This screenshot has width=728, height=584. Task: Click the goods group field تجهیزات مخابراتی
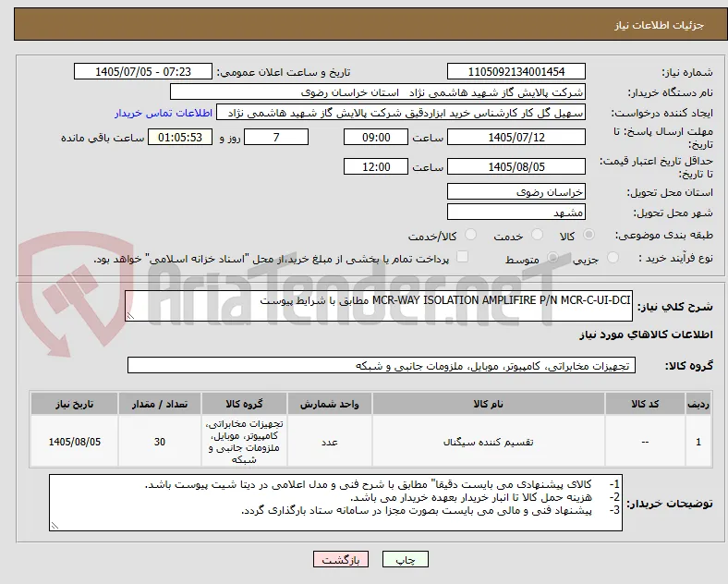382,365
